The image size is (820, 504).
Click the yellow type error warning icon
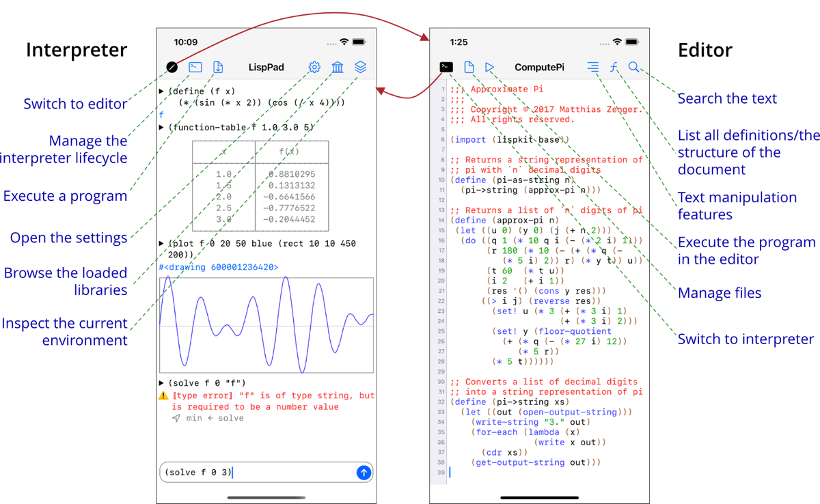click(163, 396)
